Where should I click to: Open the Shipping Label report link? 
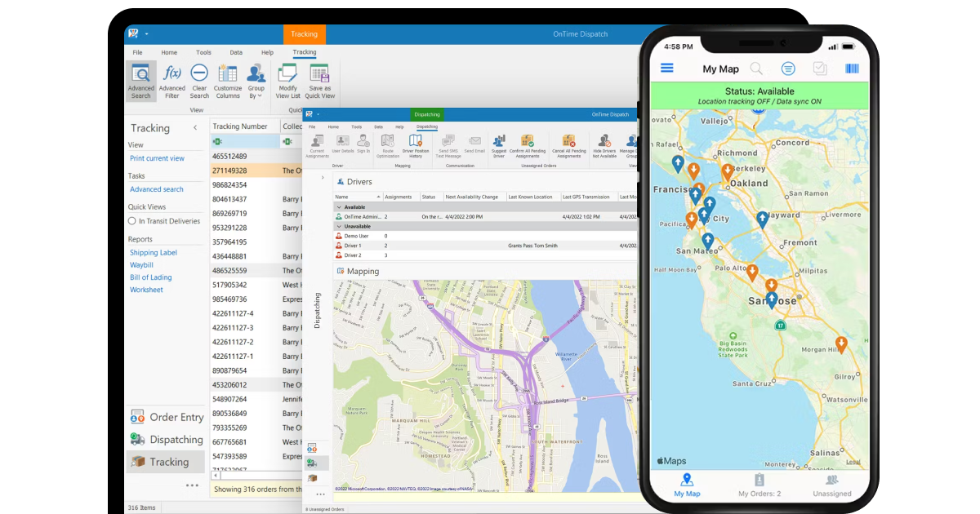click(154, 253)
